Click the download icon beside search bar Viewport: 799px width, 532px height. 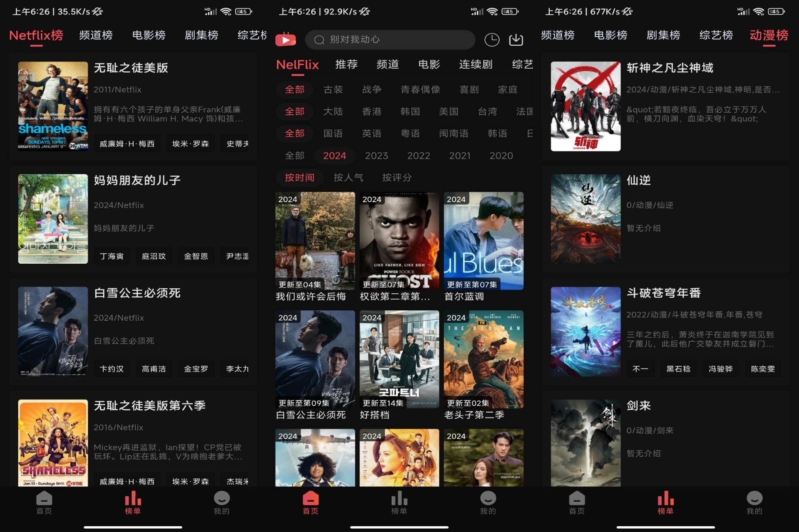pyautogui.click(x=516, y=40)
